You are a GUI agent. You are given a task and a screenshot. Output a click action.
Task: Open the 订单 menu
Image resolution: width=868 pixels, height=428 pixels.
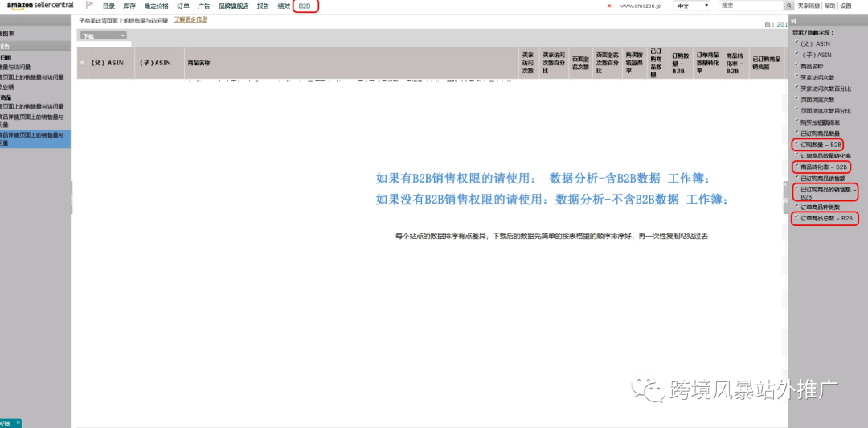coord(182,6)
